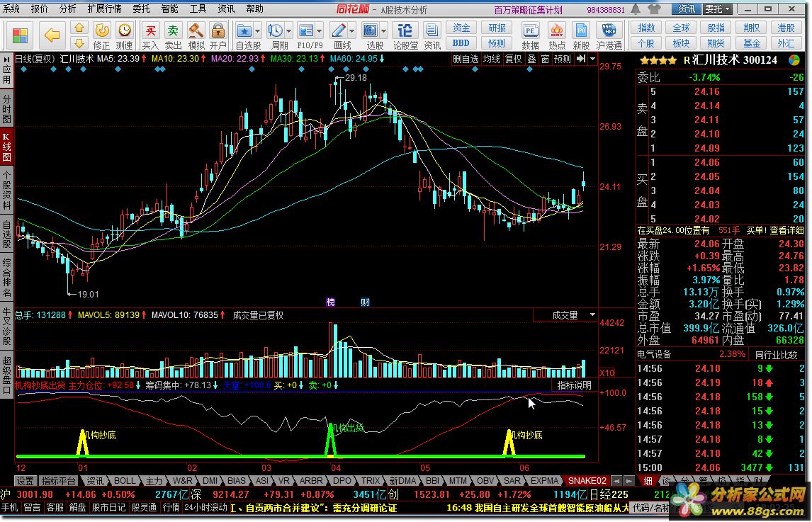Viewport: 812px width, 522px height.
Task: Expand the 画线 drawing dropdown arrow
Action: pos(351,30)
